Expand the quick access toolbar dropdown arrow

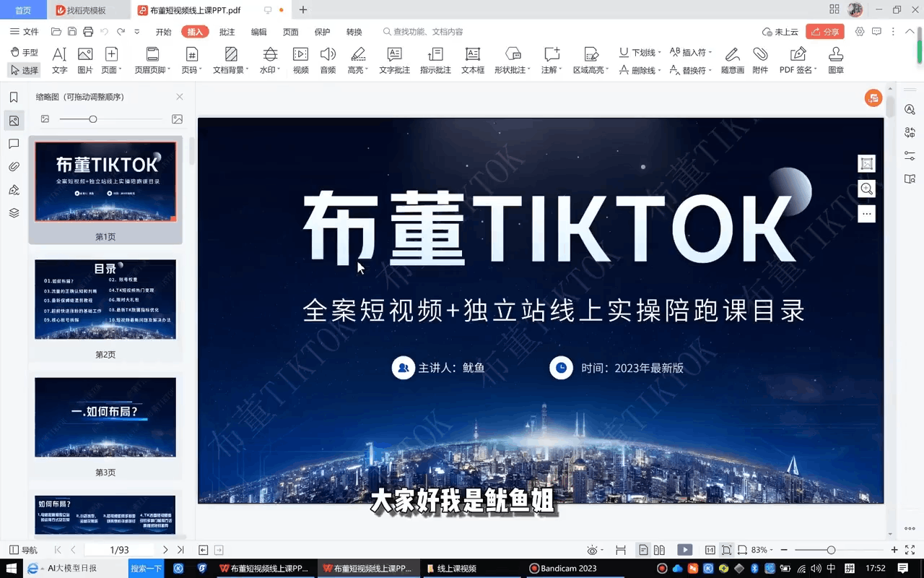tap(137, 32)
